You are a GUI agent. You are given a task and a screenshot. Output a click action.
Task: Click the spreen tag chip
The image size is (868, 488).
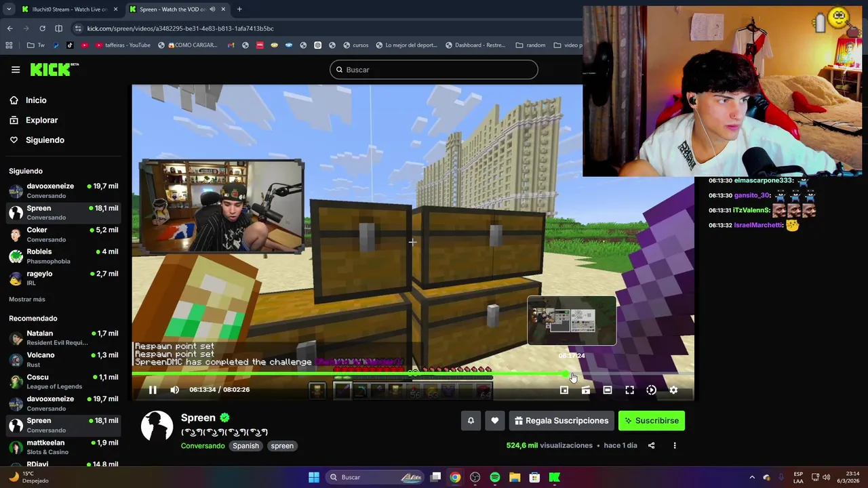282,446
